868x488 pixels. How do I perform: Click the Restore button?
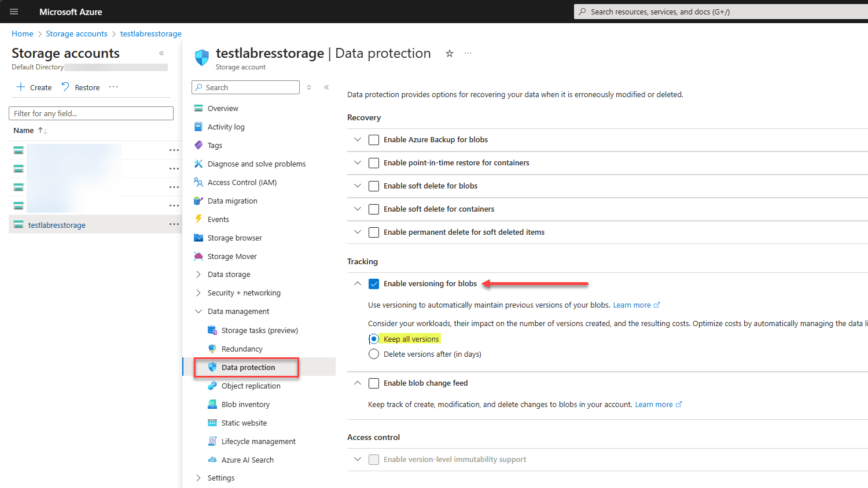80,87
